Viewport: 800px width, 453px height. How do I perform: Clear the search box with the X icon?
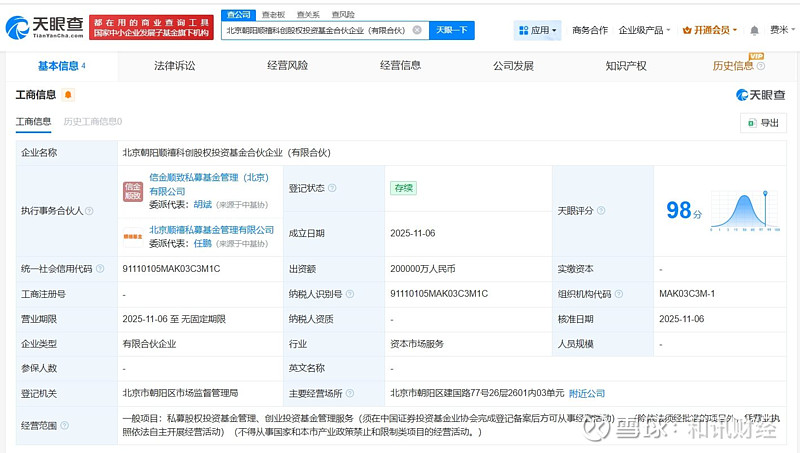(x=416, y=30)
